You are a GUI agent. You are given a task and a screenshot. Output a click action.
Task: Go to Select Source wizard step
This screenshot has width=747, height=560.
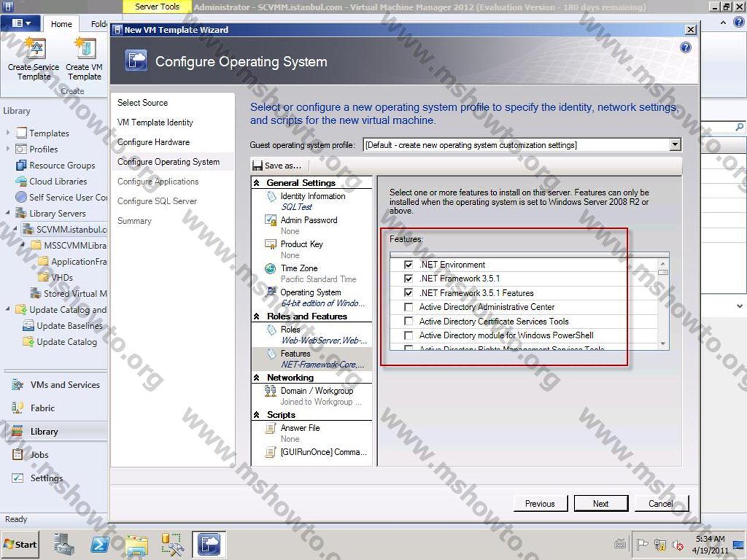pos(142,103)
